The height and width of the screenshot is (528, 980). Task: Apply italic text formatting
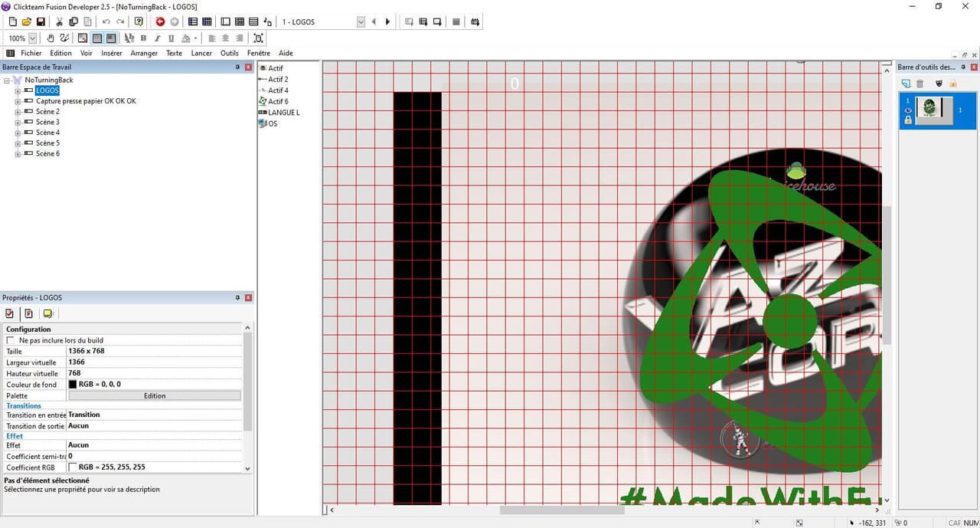pos(157,38)
